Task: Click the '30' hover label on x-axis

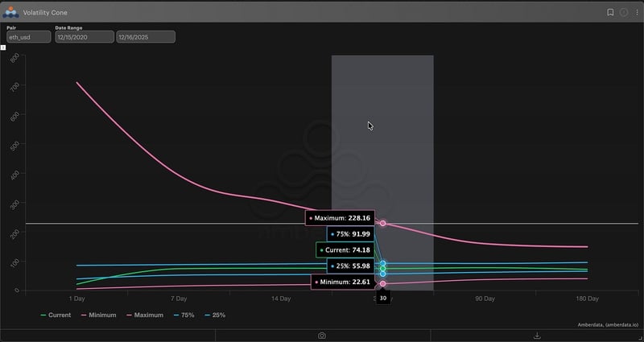Action: click(x=383, y=298)
